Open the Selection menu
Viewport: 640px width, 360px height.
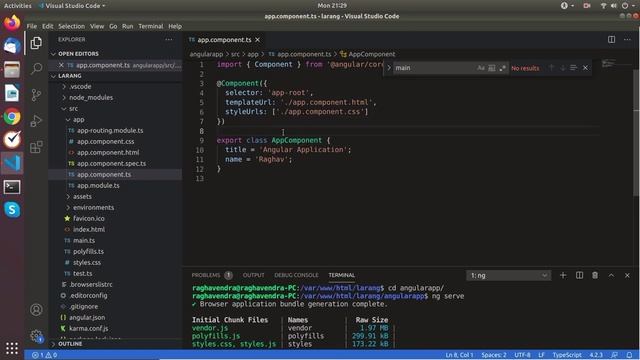pos(71,26)
